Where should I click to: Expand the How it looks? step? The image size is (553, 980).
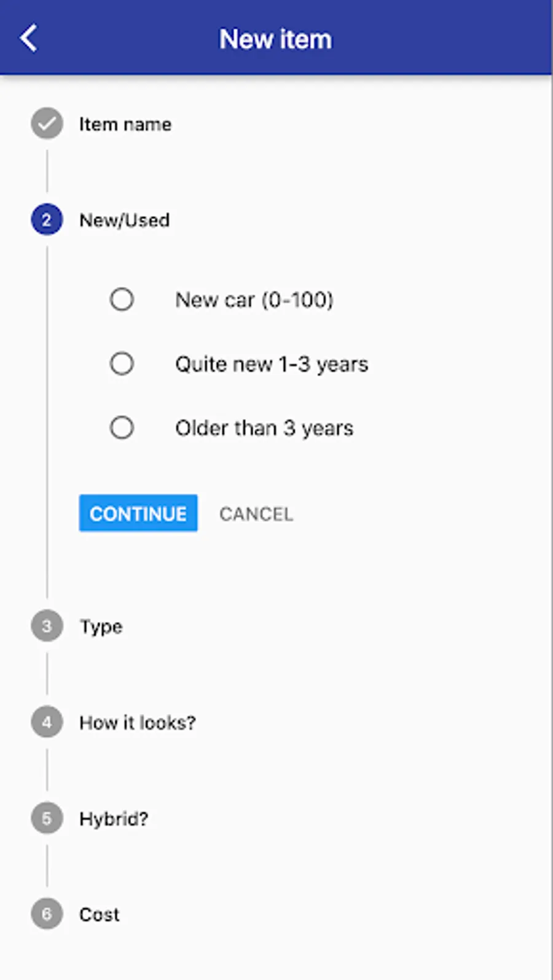[x=137, y=722]
